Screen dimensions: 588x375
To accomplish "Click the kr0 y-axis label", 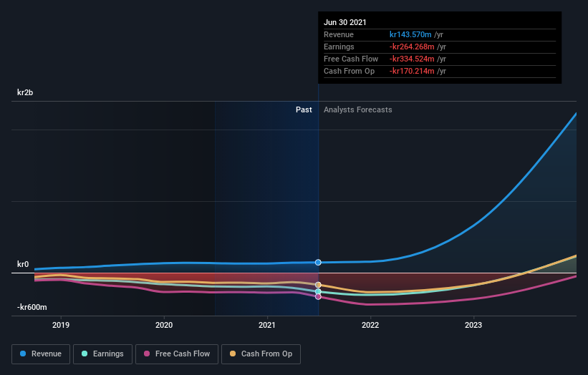I will pyautogui.click(x=23, y=264).
